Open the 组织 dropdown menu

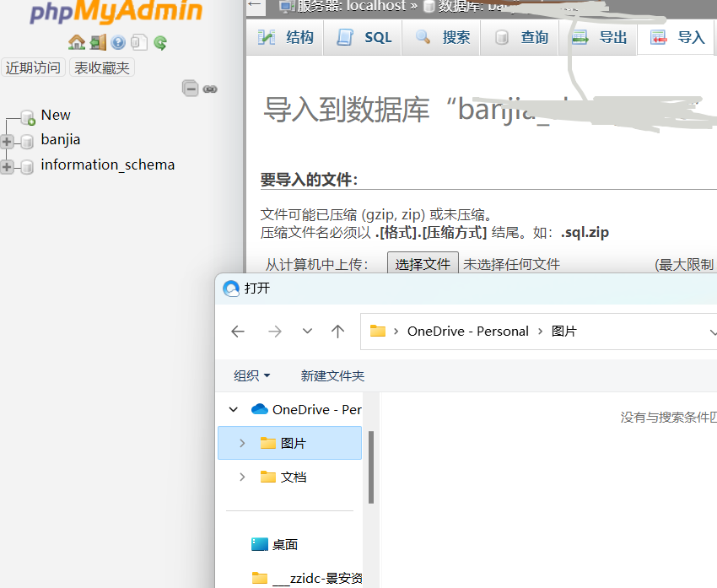[252, 375]
